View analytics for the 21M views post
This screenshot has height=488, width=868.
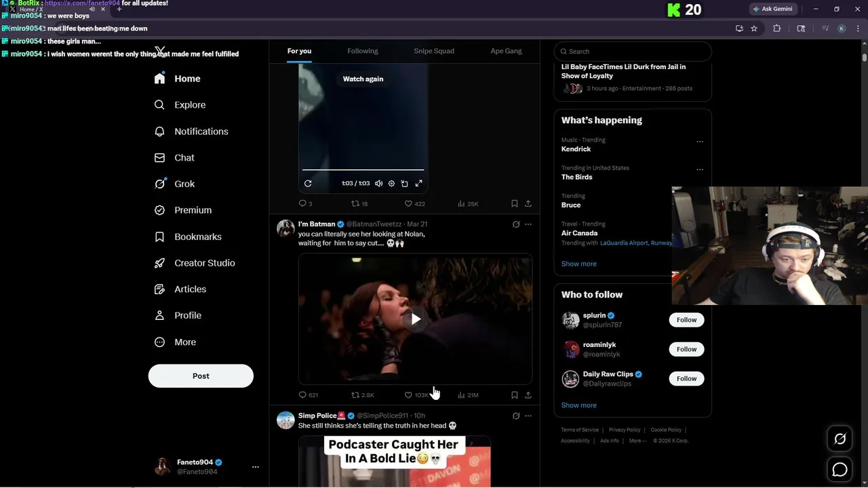[468, 395]
